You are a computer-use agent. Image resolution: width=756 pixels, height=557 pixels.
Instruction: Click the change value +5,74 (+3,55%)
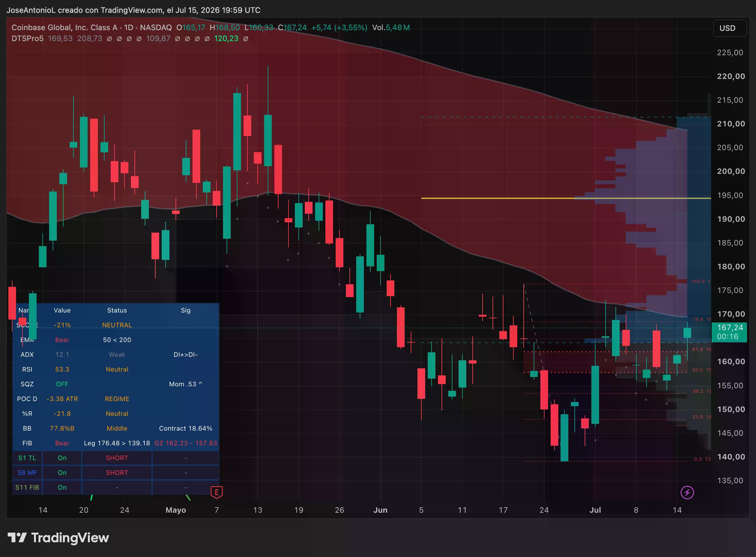(x=339, y=28)
